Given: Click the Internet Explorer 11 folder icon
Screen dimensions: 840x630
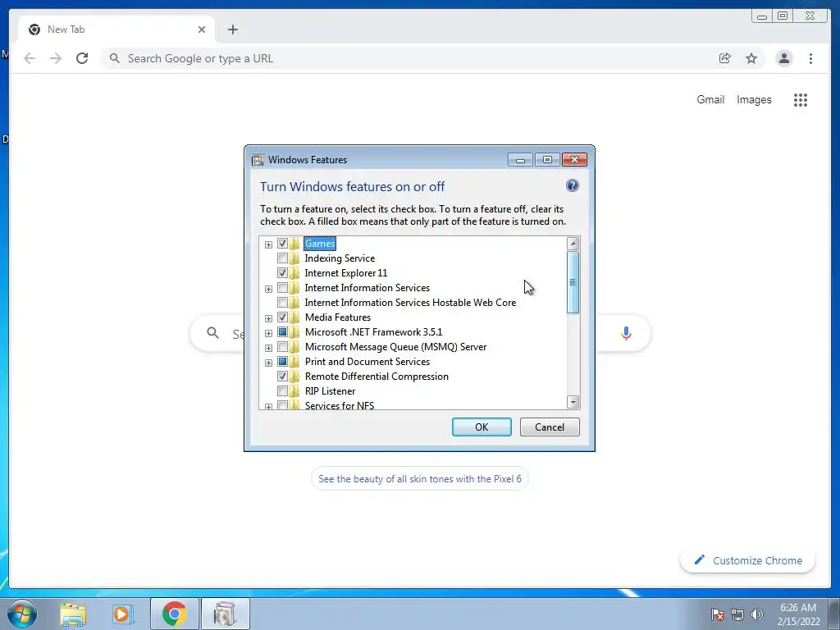Looking at the screenshot, I should [x=294, y=273].
